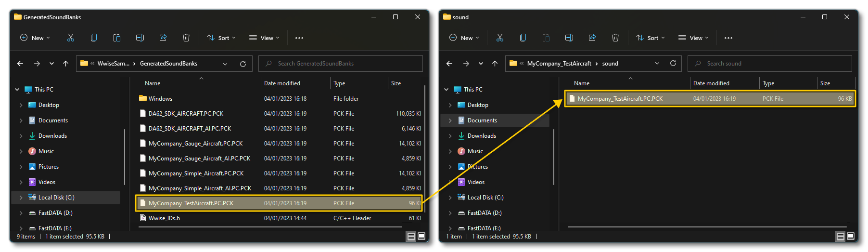
Task: Click Name column header in sound window
Action: coord(582,83)
